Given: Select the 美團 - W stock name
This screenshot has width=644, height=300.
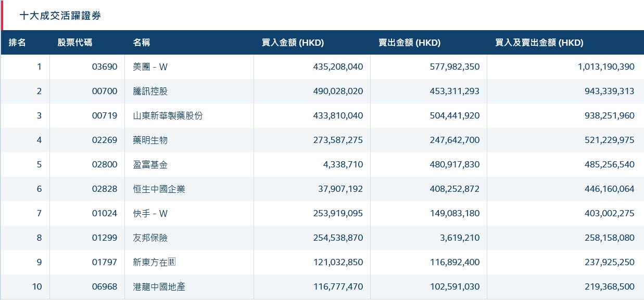Looking at the screenshot, I should pyautogui.click(x=150, y=67).
